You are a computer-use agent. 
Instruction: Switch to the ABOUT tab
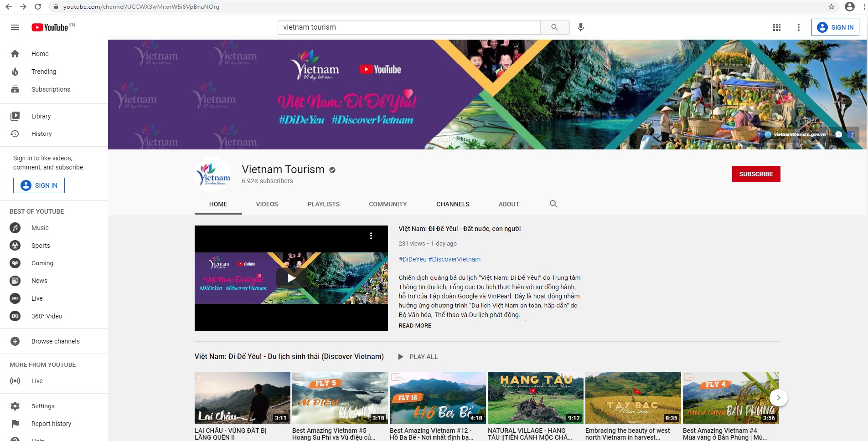(509, 204)
